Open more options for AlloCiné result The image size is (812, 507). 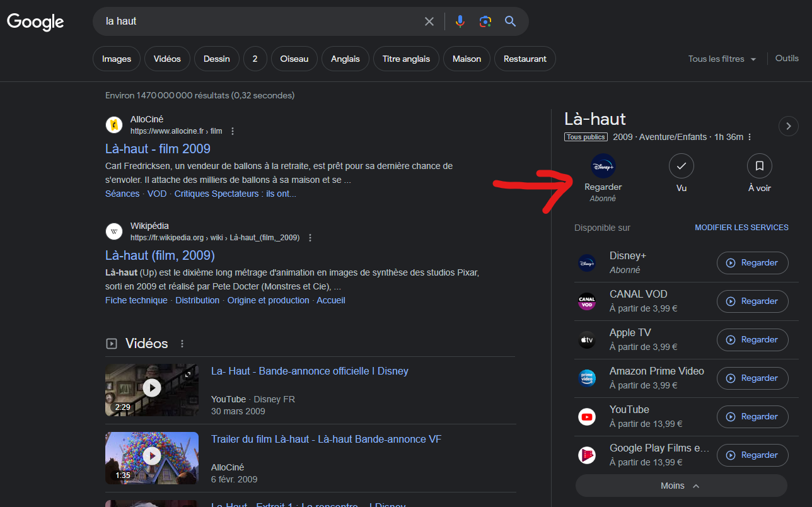coord(233,131)
